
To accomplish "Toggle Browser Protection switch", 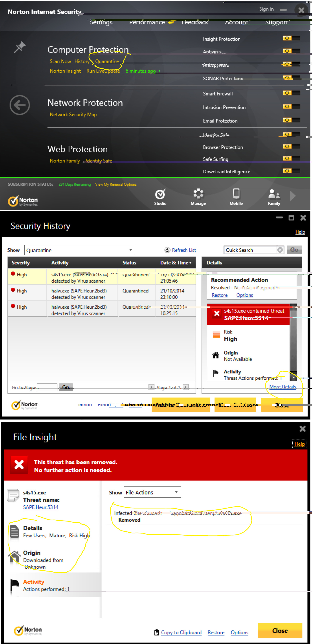I will (291, 146).
